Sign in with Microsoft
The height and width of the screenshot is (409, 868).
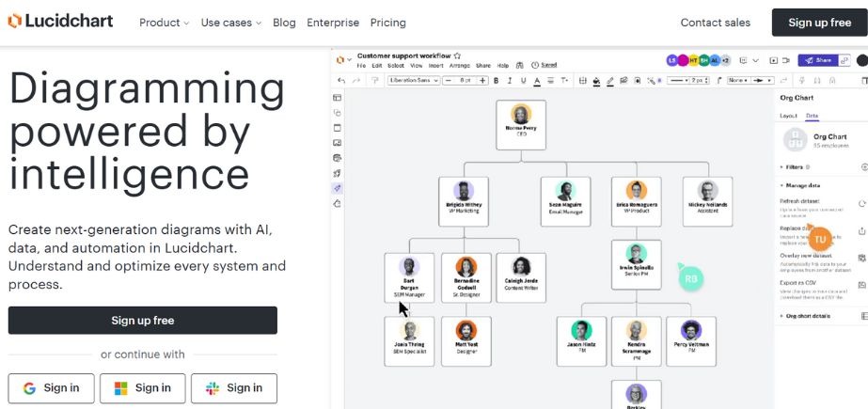[143, 388]
